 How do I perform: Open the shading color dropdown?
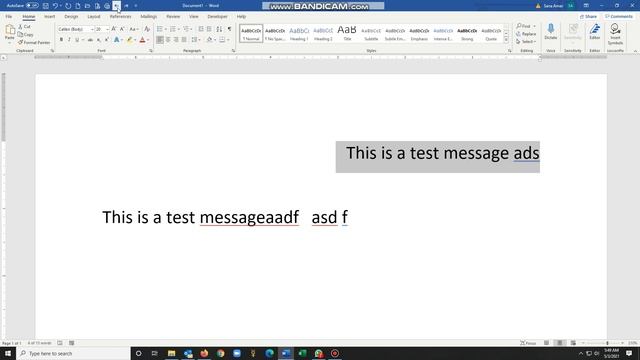tap(215, 40)
